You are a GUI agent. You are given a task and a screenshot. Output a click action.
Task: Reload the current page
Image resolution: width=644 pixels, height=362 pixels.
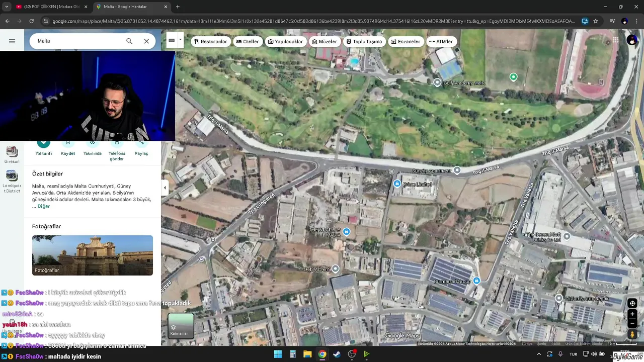(x=31, y=21)
